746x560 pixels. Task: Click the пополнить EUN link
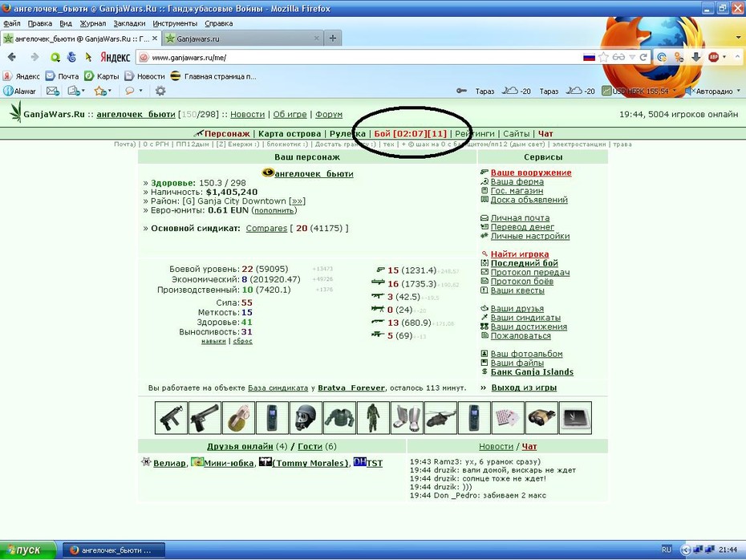coord(274,210)
